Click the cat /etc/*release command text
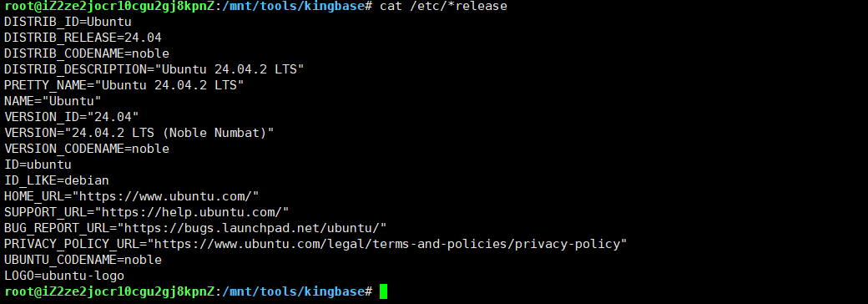The height and width of the screenshot is (304, 868). tap(443, 7)
